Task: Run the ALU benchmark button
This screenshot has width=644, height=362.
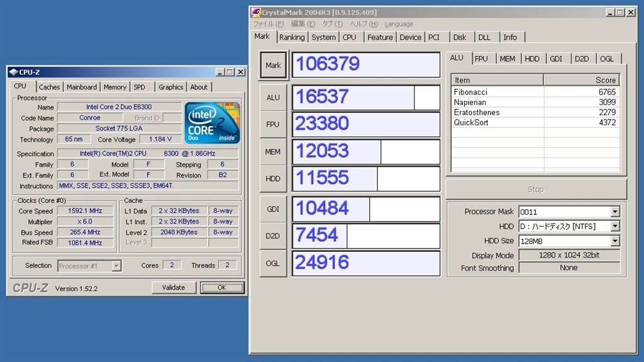Action: coord(273,98)
